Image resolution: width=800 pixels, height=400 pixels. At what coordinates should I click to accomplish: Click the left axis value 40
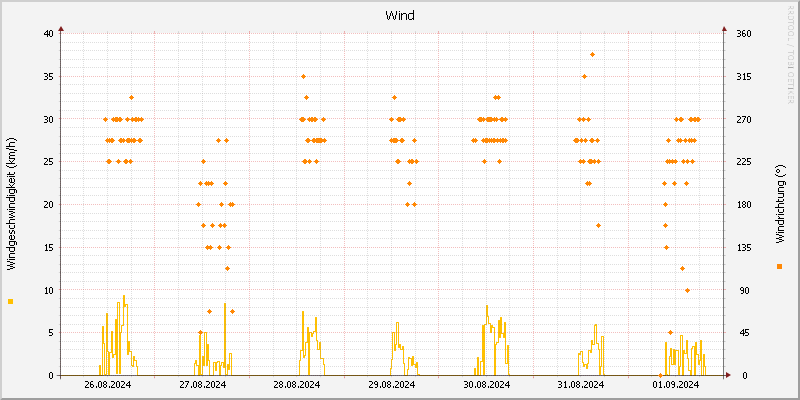click(x=48, y=34)
